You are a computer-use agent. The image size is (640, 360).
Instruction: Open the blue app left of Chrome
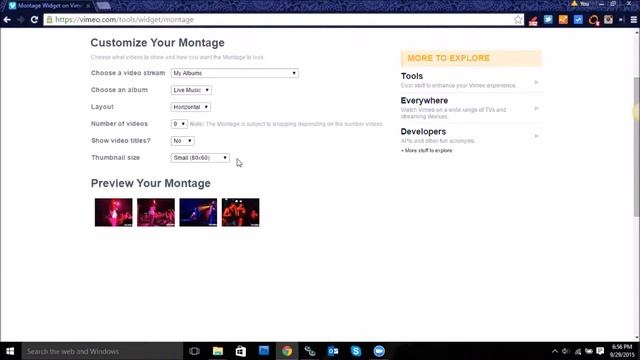coord(264,351)
